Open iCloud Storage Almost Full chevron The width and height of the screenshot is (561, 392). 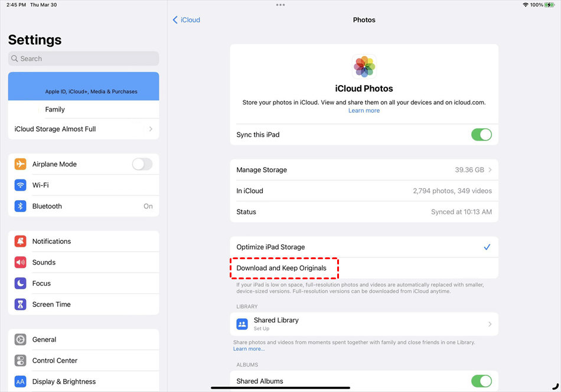coord(151,129)
